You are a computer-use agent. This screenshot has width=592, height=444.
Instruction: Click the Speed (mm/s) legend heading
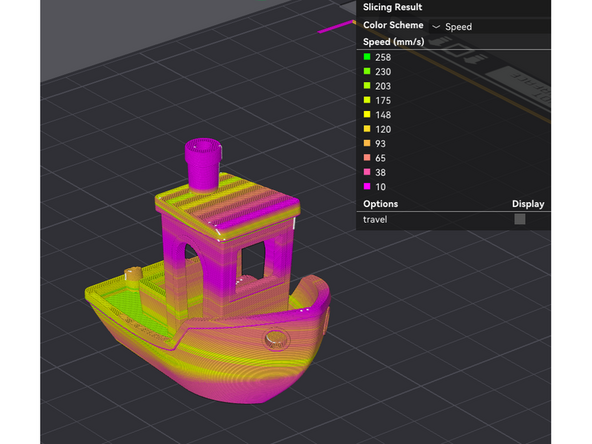pos(393,42)
